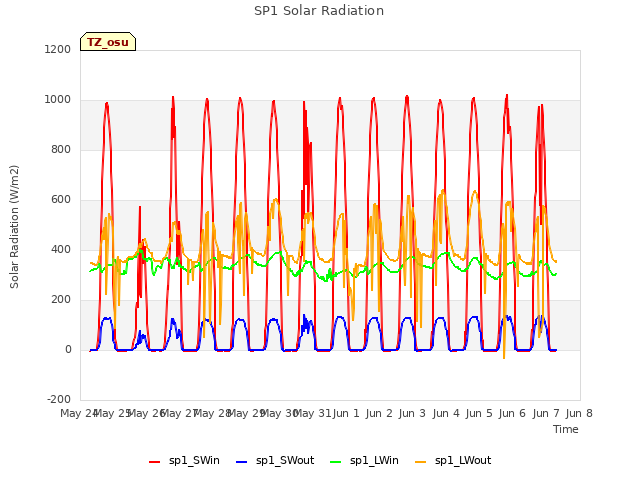Click the chart title SP1 Solar Radiation
This screenshot has width=640, height=480.
[319, 11]
